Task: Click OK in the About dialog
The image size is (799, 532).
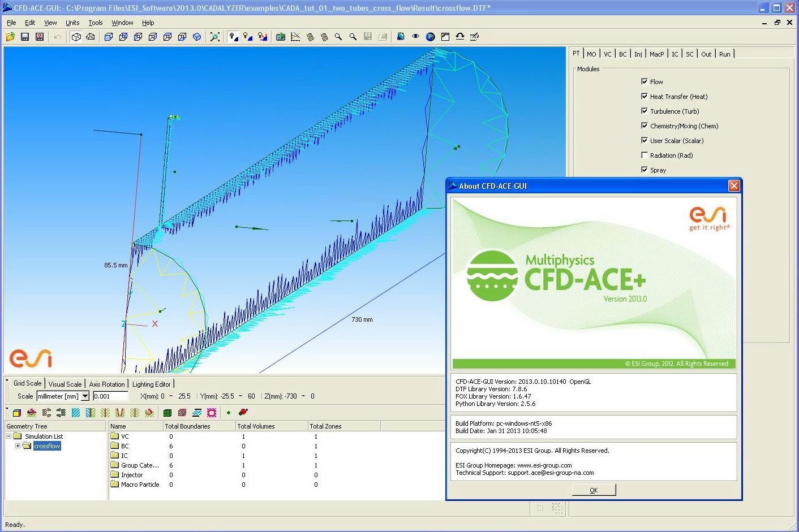Action: point(594,490)
